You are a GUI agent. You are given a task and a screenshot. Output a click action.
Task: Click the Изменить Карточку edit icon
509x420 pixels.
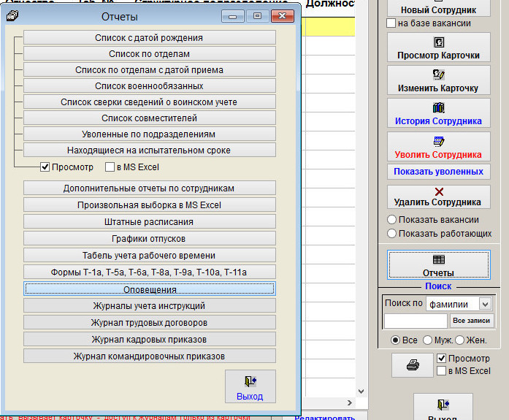pyautogui.click(x=439, y=75)
